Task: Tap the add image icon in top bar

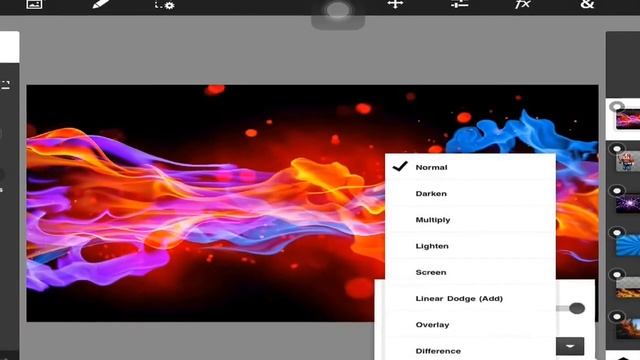Action: click(x=34, y=4)
